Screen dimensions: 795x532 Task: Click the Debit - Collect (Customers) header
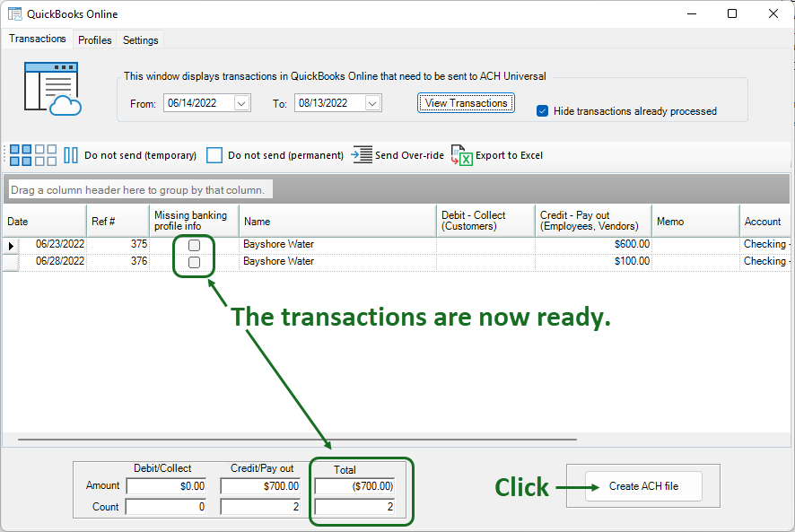click(485, 221)
